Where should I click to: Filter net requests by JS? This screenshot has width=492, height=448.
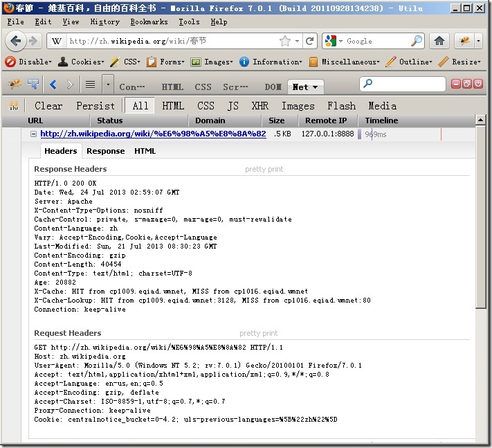pyautogui.click(x=233, y=106)
